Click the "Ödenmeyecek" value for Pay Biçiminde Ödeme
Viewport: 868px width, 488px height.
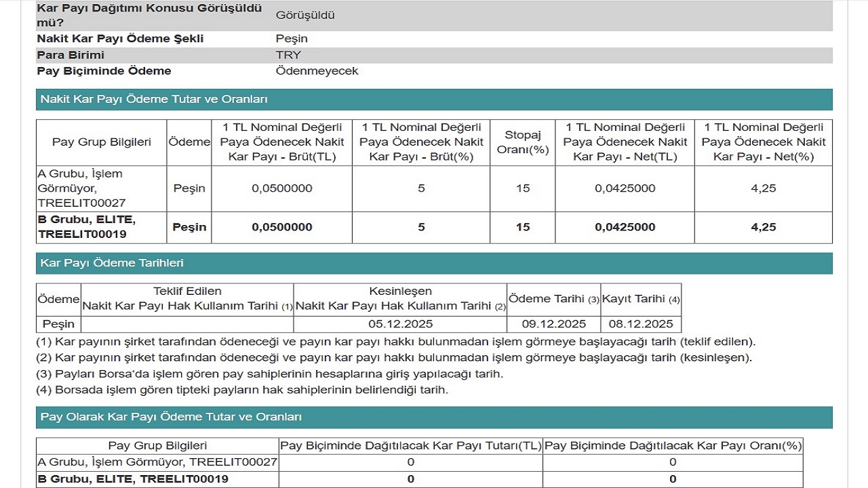point(317,71)
